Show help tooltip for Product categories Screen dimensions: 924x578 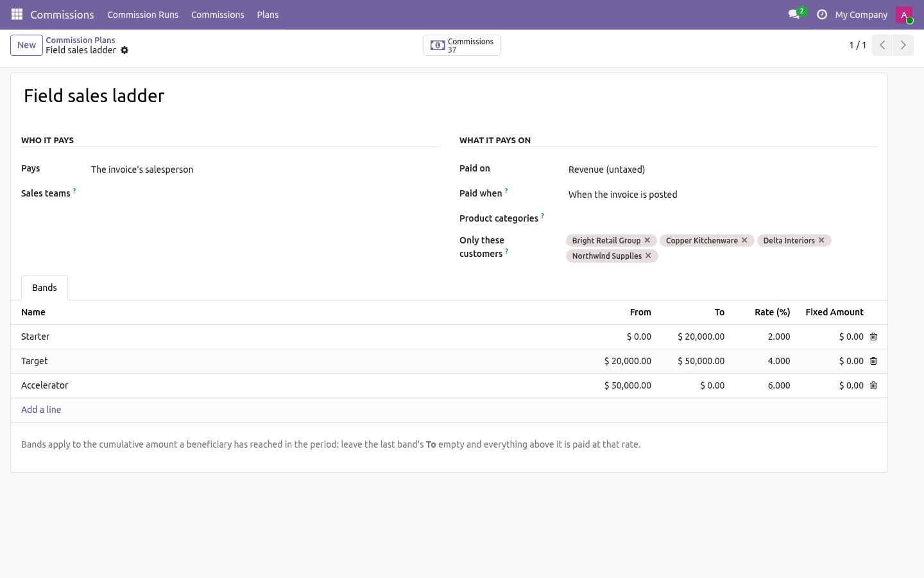542,216
